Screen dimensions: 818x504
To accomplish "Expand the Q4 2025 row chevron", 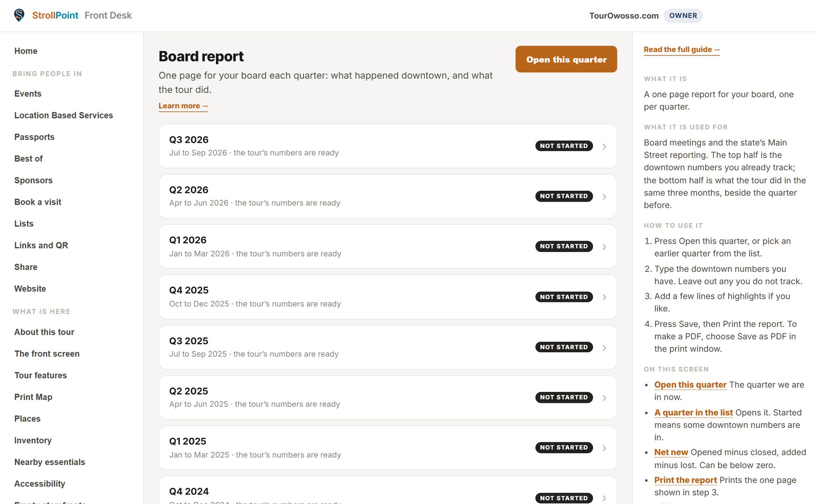I will pos(604,297).
